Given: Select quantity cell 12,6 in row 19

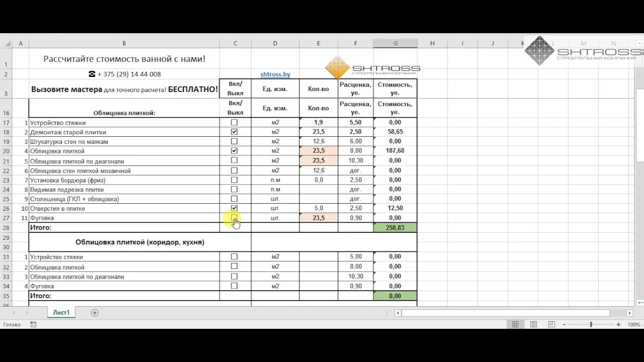Looking at the screenshot, I should 318,141.
